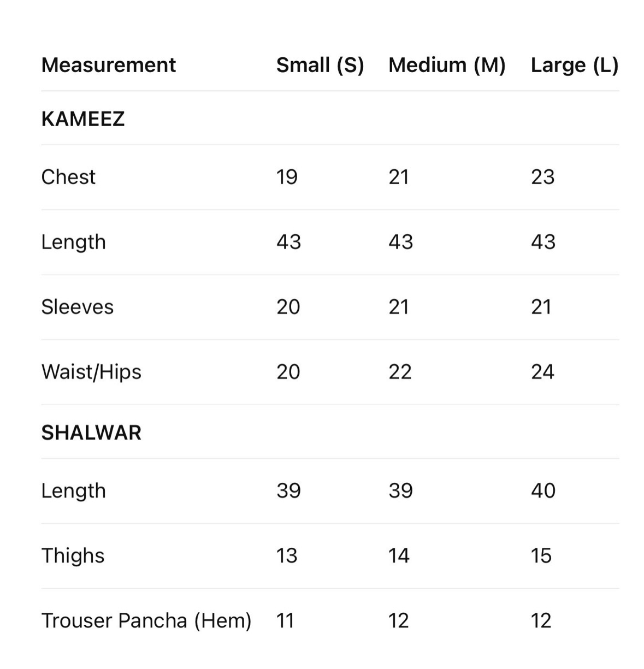Select the Medium Waist/Hips value 22
Image resolution: width=644 pixels, height=669 pixels.
click(x=400, y=372)
